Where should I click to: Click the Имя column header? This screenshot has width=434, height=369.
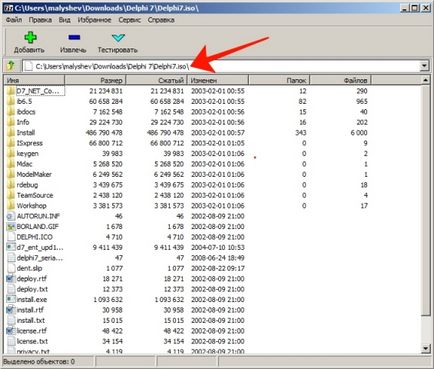[x=34, y=80]
